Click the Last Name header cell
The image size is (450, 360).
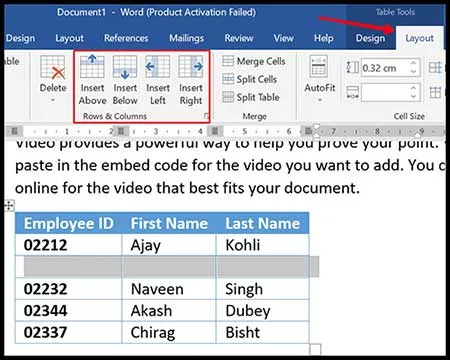coord(262,223)
